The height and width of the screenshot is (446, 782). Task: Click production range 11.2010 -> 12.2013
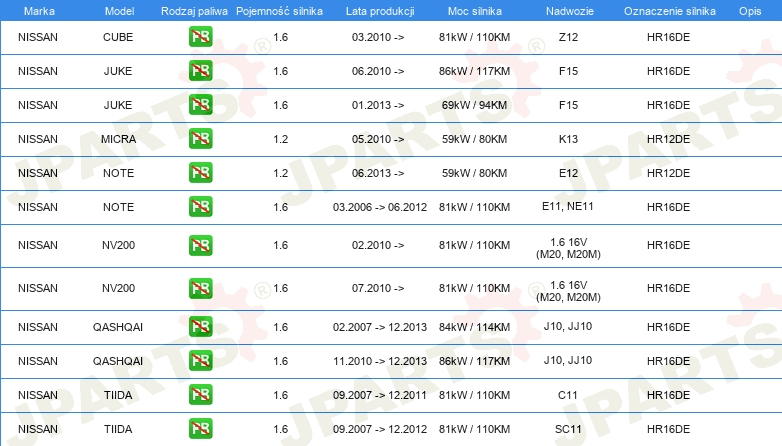[380, 361]
